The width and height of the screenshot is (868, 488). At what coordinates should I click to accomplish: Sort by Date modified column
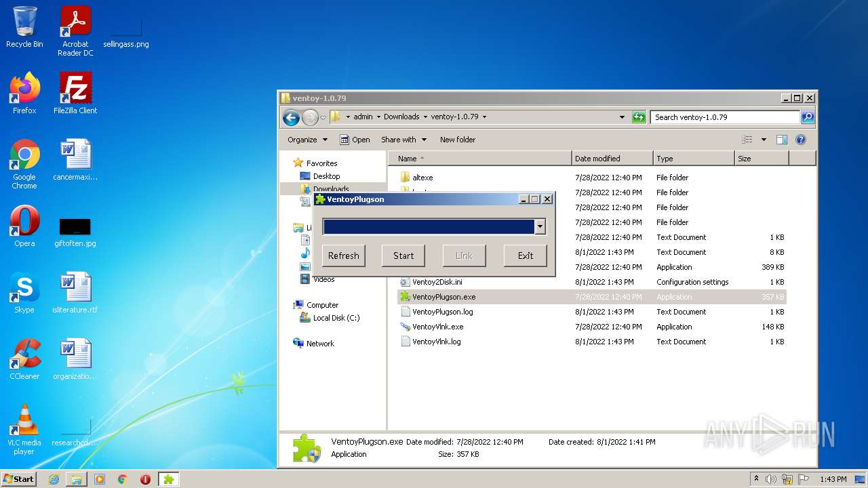[612, 159]
